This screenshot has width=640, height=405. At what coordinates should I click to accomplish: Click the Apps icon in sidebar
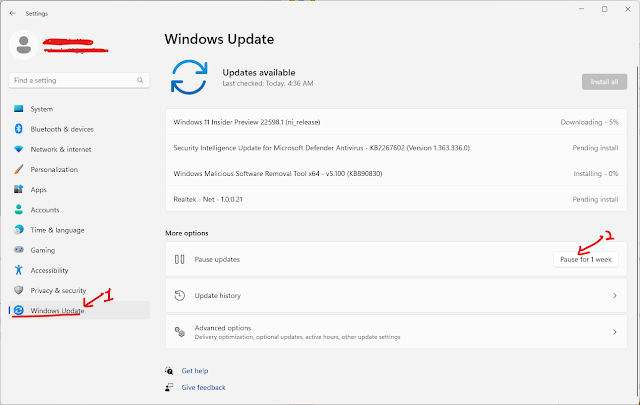pos(19,189)
